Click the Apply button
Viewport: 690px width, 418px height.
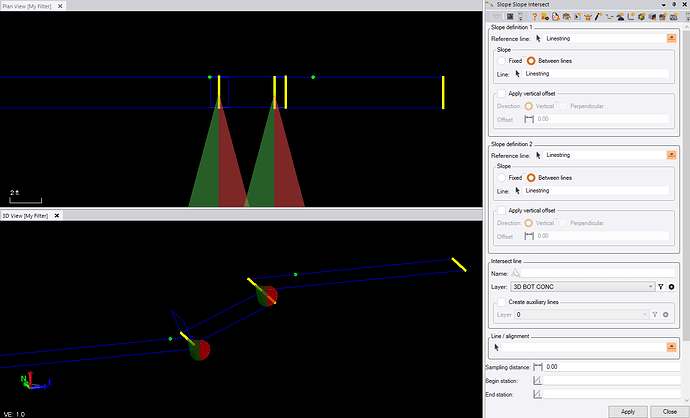(628, 411)
